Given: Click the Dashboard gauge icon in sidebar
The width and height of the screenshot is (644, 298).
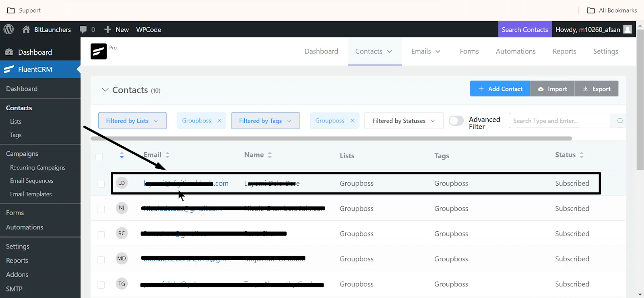Looking at the screenshot, I should [x=9, y=52].
